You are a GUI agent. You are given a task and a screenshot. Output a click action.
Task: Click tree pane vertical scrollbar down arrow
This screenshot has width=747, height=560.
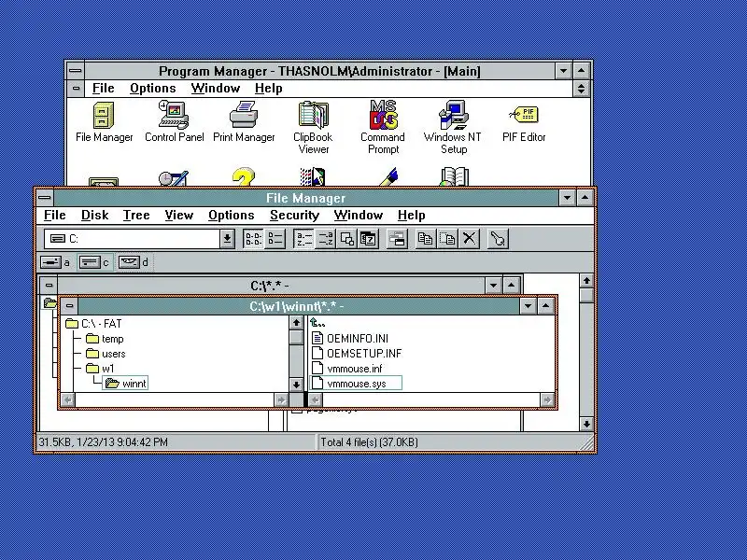click(x=296, y=385)
